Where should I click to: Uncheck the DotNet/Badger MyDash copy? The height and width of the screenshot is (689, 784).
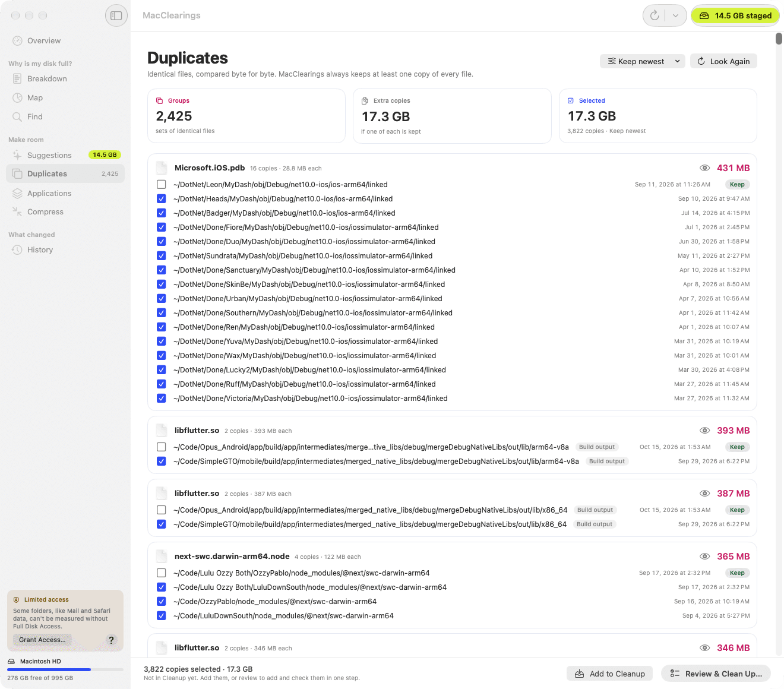point(162,213)
